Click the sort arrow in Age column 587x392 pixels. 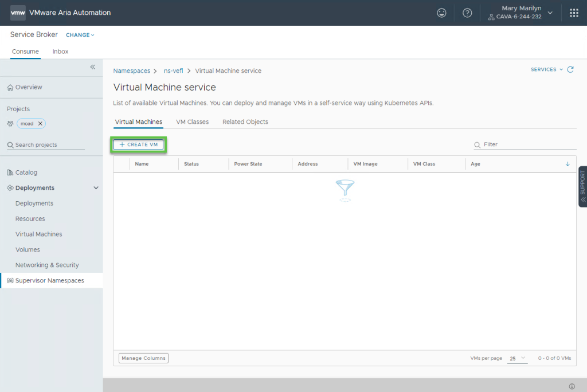(568, 164)
